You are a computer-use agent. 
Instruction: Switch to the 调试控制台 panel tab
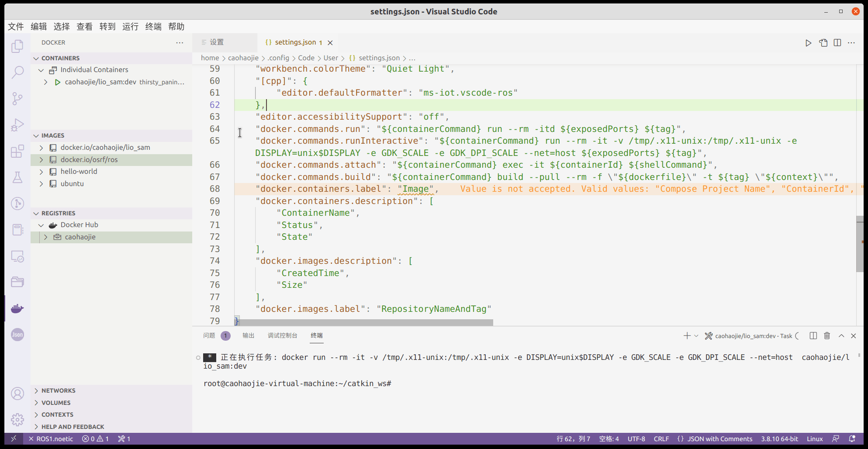[x=282, y=335]
